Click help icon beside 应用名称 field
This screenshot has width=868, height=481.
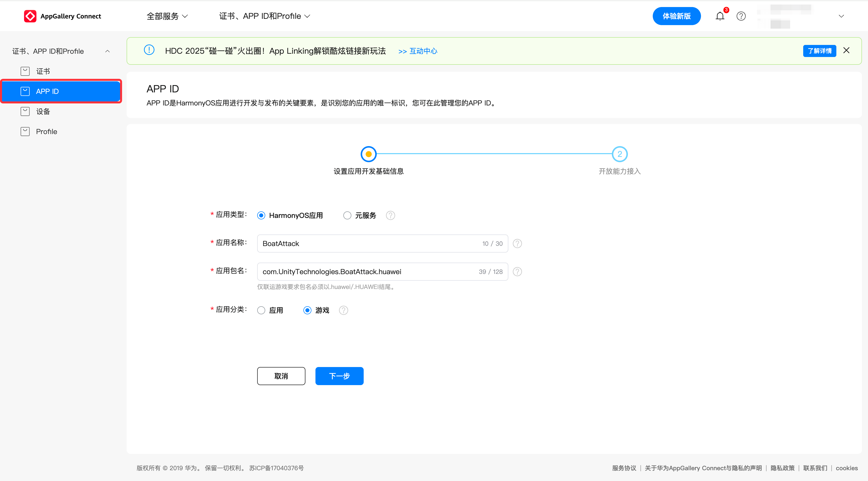pyautogui.click(x=517, y=244)
